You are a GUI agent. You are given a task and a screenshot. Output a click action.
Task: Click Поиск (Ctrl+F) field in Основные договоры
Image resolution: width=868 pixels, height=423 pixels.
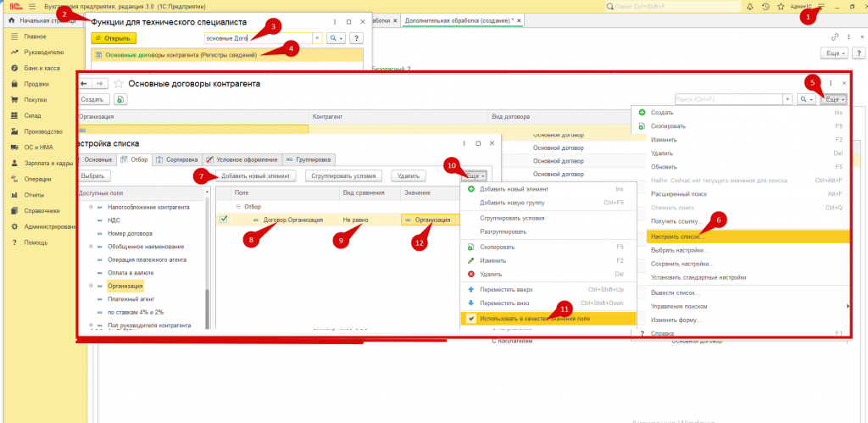pos(728,99)
